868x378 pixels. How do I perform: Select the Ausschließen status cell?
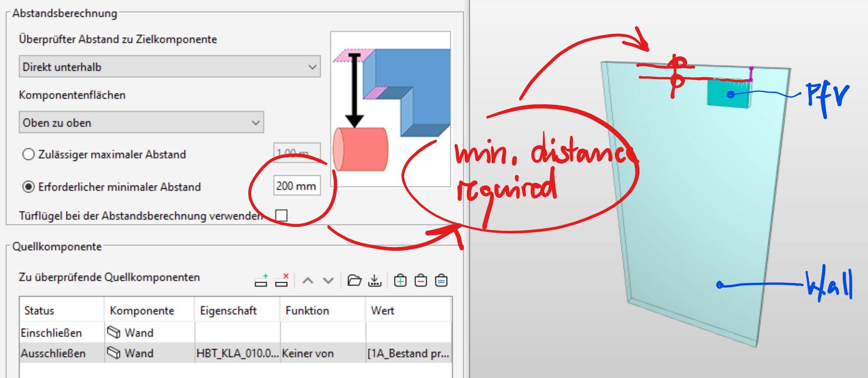point(62,353)
